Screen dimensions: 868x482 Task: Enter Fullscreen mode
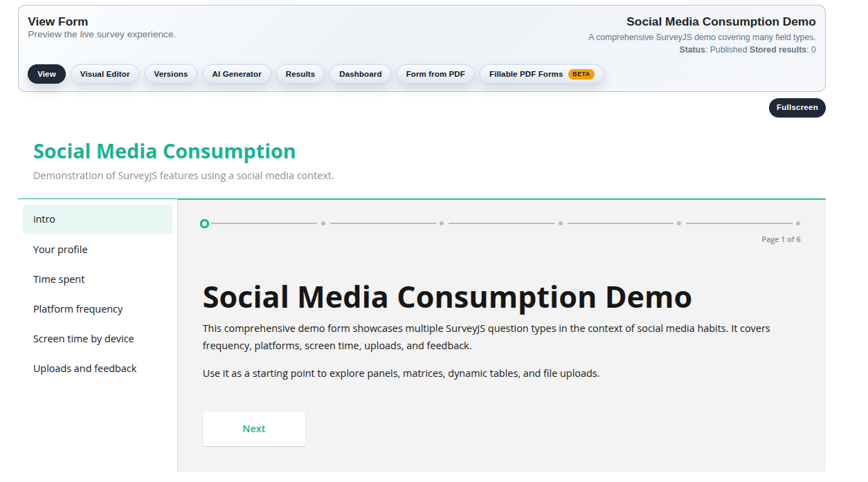(797, 108)
